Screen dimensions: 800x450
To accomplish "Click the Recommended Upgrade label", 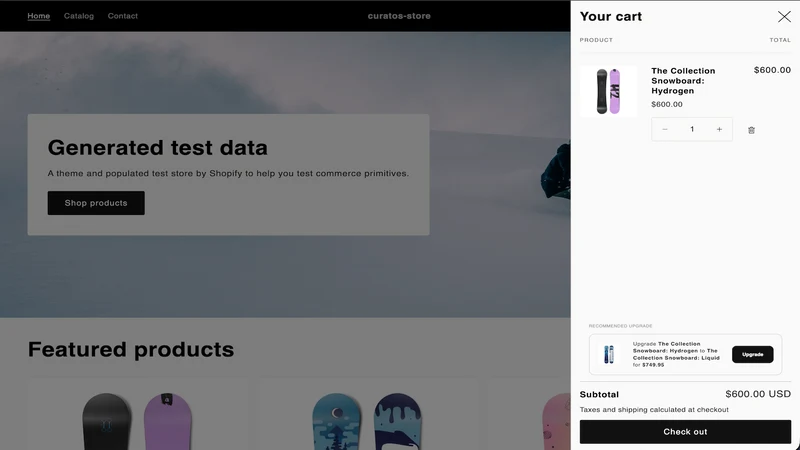I will [620, 326].
